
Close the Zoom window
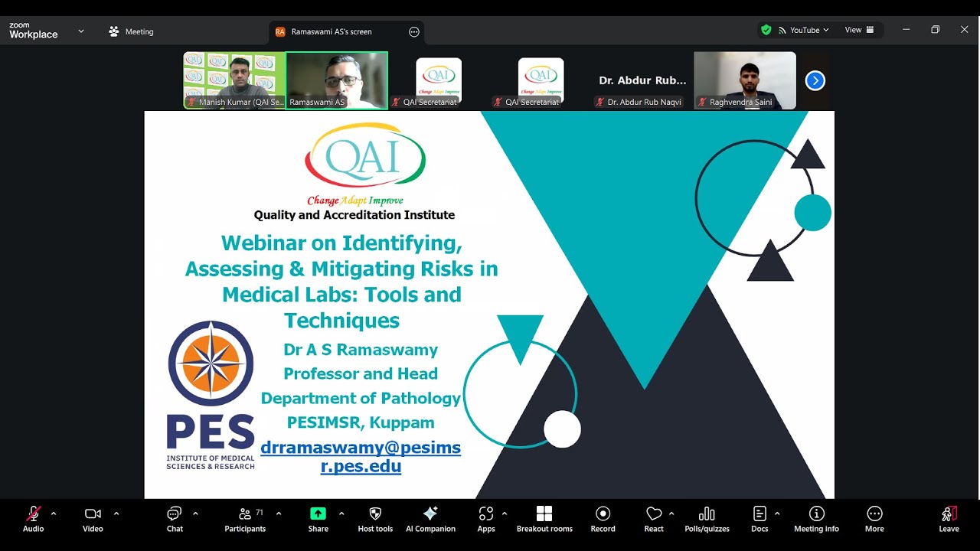click(964, 30)
